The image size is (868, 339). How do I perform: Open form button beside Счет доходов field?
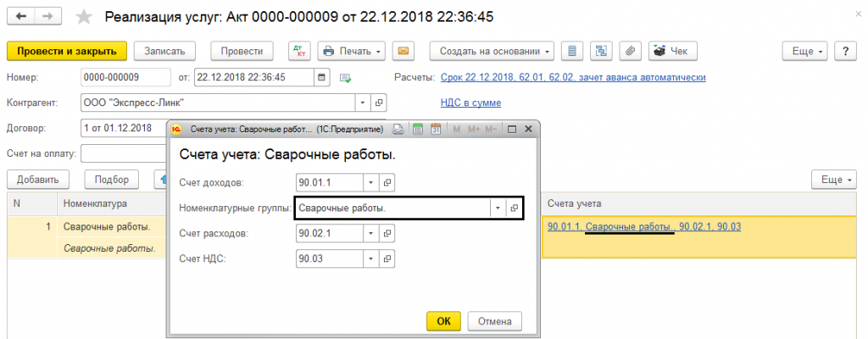coord(388,182)
